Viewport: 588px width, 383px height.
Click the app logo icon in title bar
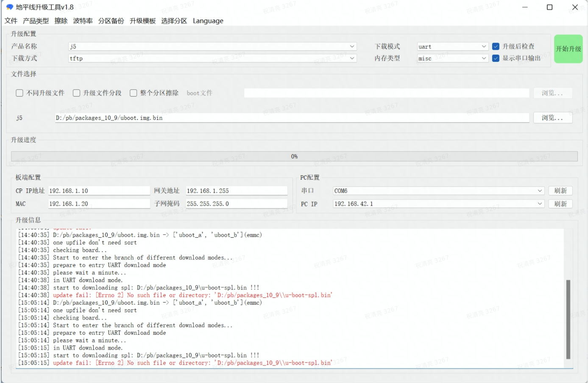9,7
